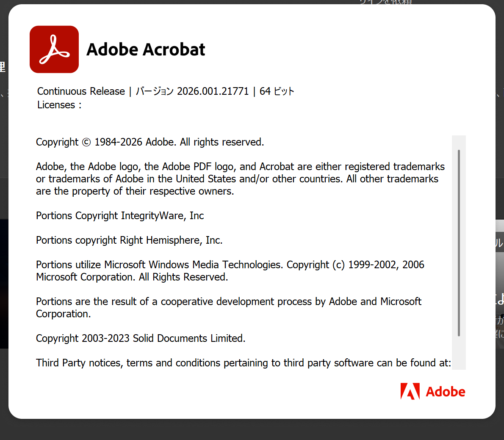The image size is (504, 440).
Task: Click the Microsoft Windows Media Technologies paragraph
Action: point(230,271)
